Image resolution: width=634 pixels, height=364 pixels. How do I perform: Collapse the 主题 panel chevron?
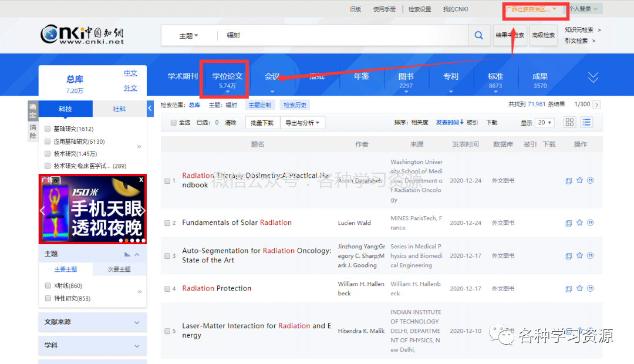tap(137, 254)
